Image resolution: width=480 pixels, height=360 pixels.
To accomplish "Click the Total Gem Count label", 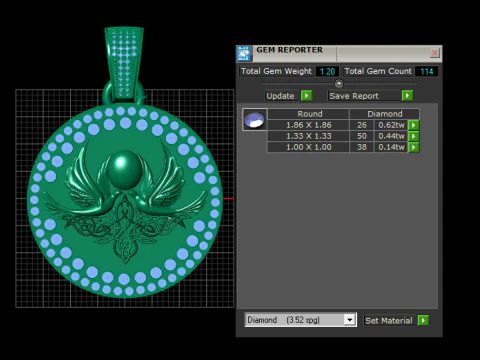I will coord(378,71).
